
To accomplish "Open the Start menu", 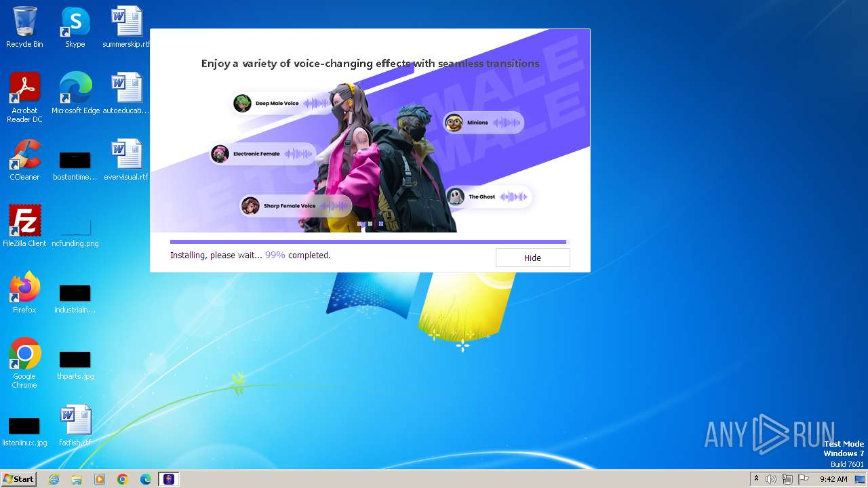I will (x=18, y=479).
